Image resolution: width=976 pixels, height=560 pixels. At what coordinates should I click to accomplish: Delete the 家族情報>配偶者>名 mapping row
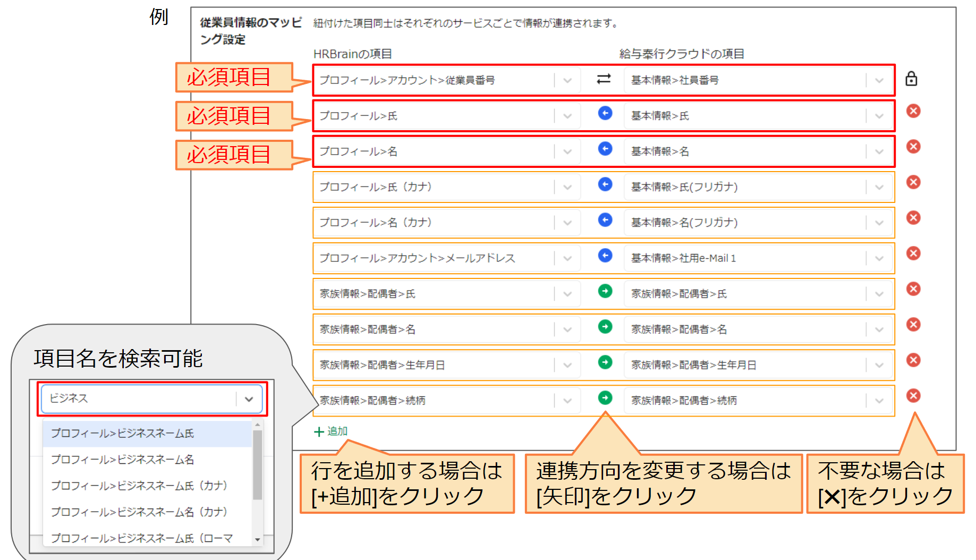point(913,325)
